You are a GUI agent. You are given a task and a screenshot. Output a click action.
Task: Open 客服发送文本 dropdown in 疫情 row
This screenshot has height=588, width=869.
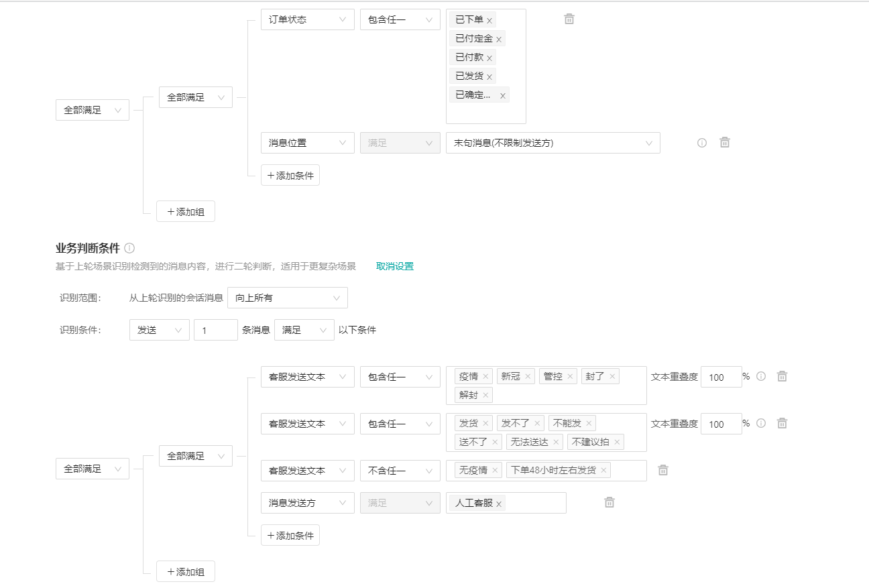pos(308,377)
